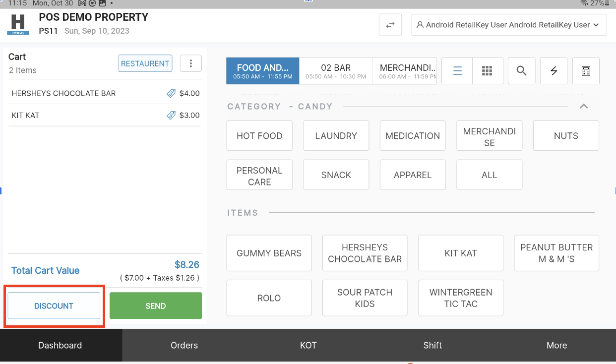The width and height of the screenshot is (616, 364).
Task: Switch to list view layout
Action: [x=457, y=71]
